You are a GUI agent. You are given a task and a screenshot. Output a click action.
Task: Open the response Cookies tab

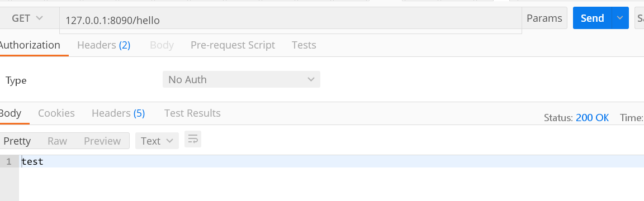(x=56, y=113)
